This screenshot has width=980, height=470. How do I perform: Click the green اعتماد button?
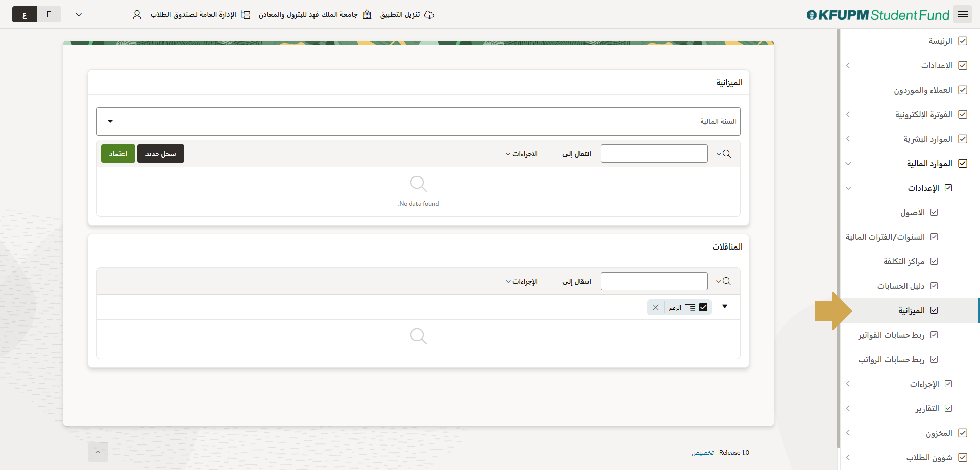point(118,154)
